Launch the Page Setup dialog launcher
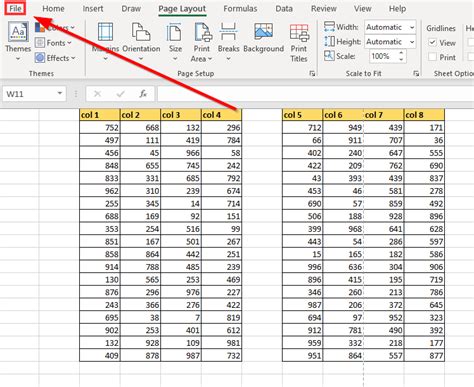Viewport: 474px width, 387px height. 312,74
